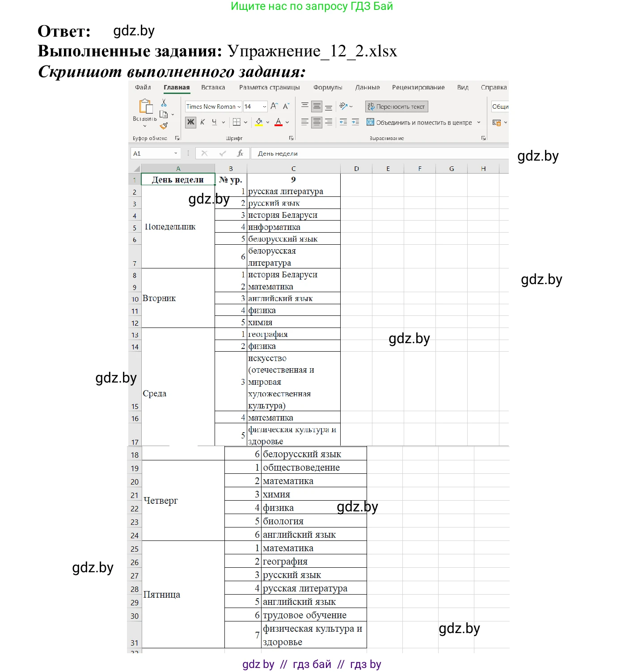Click Merge and Center (Объединить и поместить в центре)
This screenshot has height=672, width=625.
(x=419, y=123)
